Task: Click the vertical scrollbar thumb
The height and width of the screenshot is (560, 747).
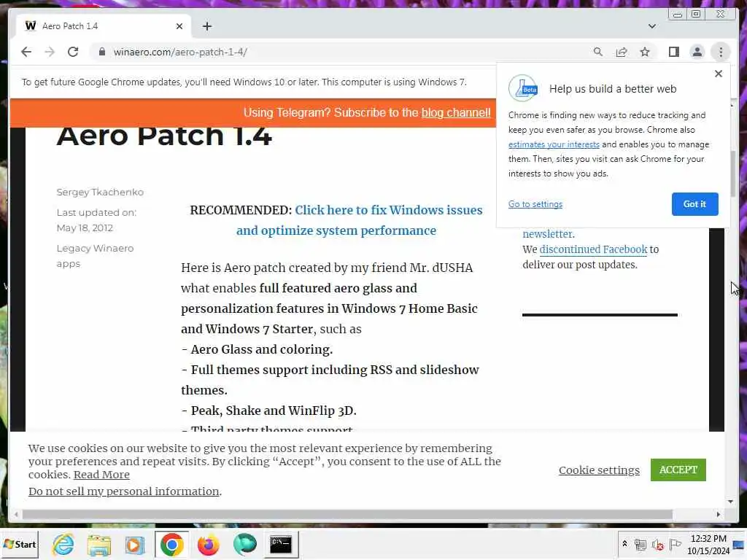Action: click(732, 174)
